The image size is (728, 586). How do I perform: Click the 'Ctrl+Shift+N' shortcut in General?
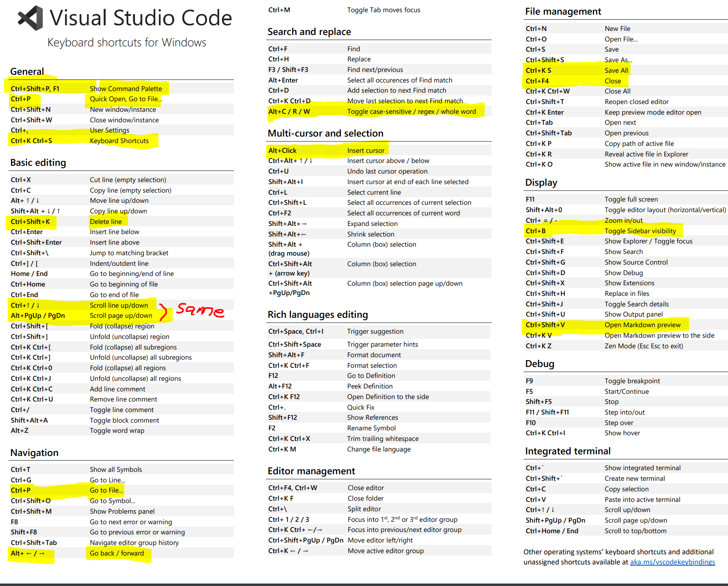[31, 109]
